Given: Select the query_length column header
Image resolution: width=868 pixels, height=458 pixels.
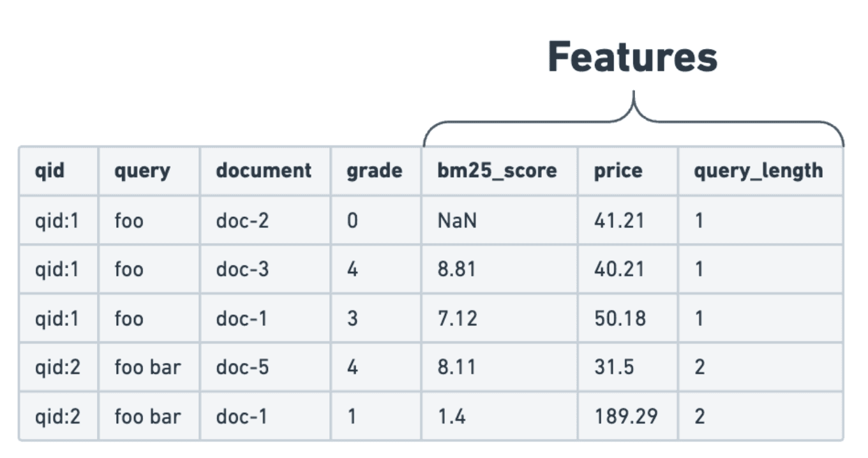Looking at the screenshot, I should tap(758, 171).
